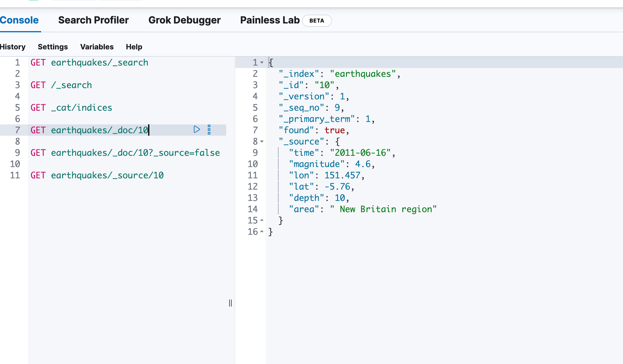Switch to the Search Profiler tab
This screenshot has height=364, width=623.
coord(93,20)
